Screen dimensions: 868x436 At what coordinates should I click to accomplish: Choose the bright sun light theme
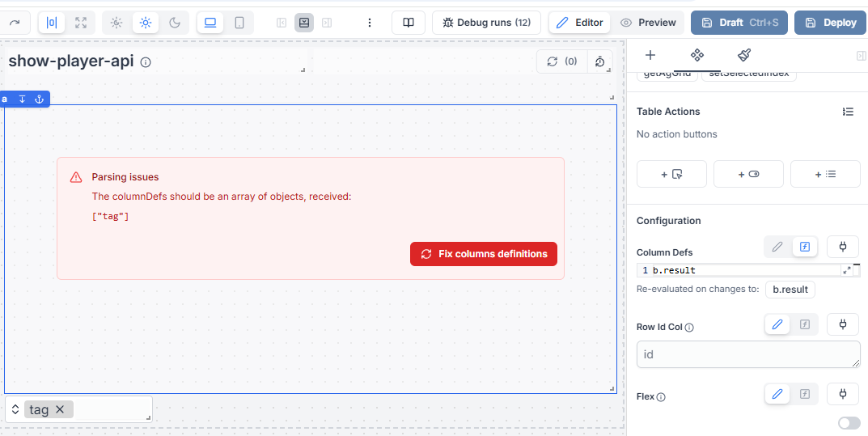(146, 23)
